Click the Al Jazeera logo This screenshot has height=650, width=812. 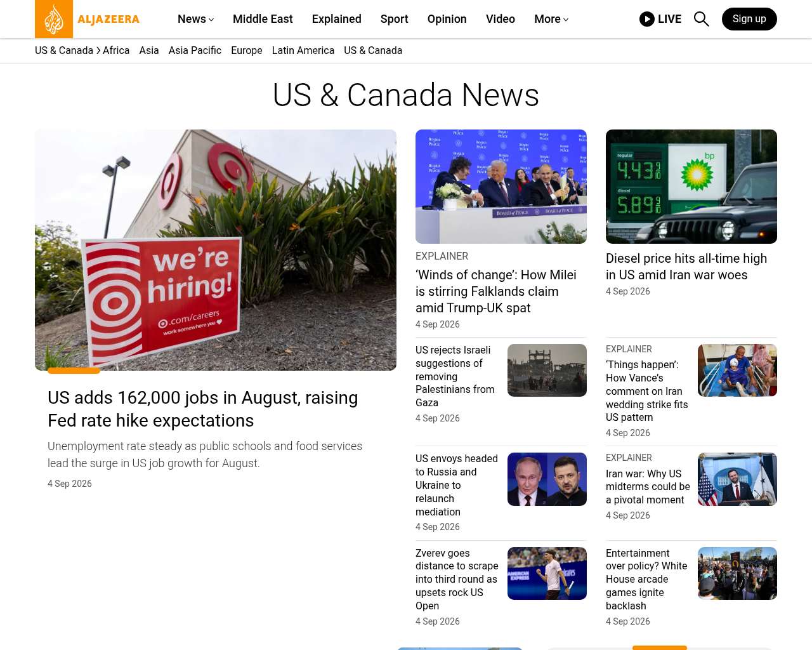click(x=88, y=19)
